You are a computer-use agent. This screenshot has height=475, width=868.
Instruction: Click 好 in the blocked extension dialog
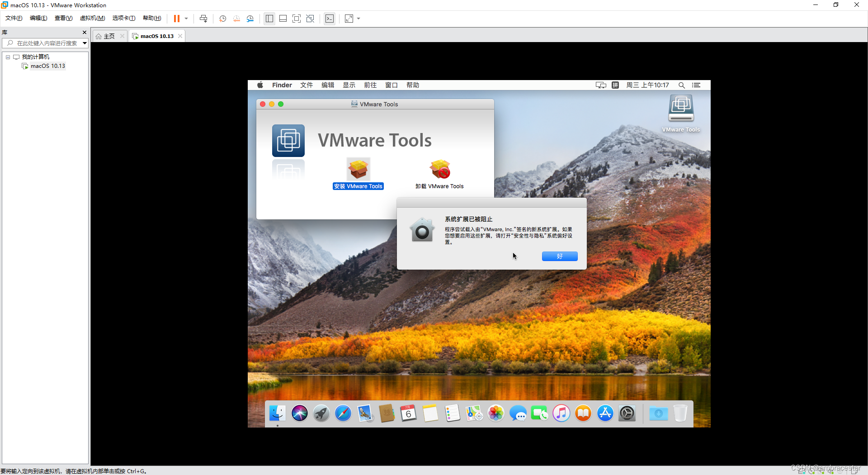pyautogui.click(x=560, y=256)
